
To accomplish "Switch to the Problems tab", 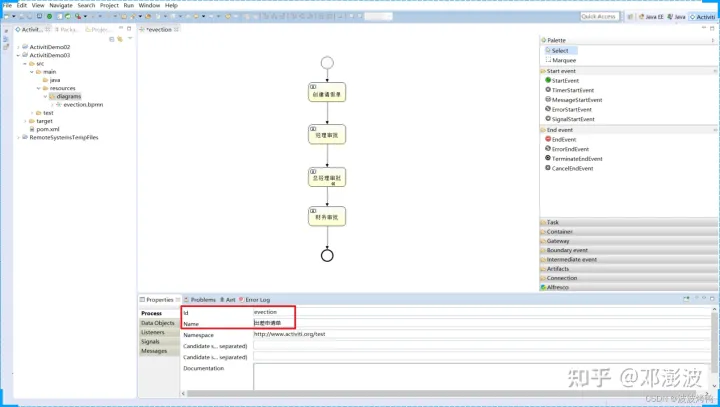I will coord(200,300).
